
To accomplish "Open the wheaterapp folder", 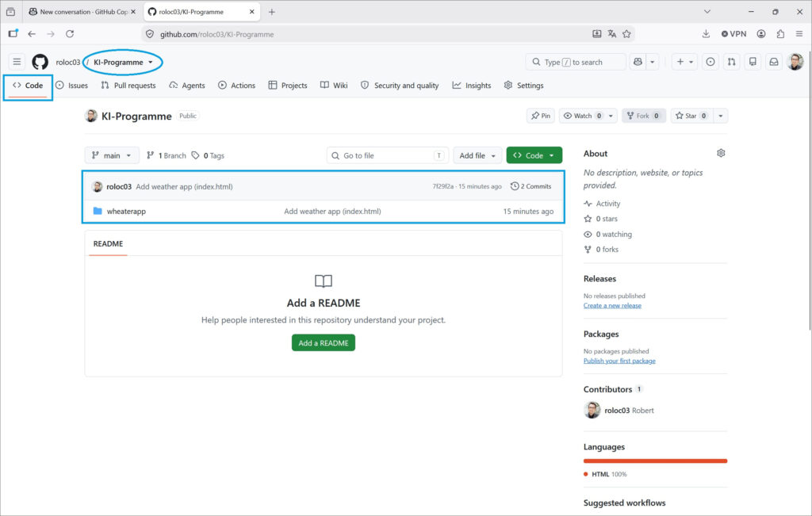I will point(126,211).
